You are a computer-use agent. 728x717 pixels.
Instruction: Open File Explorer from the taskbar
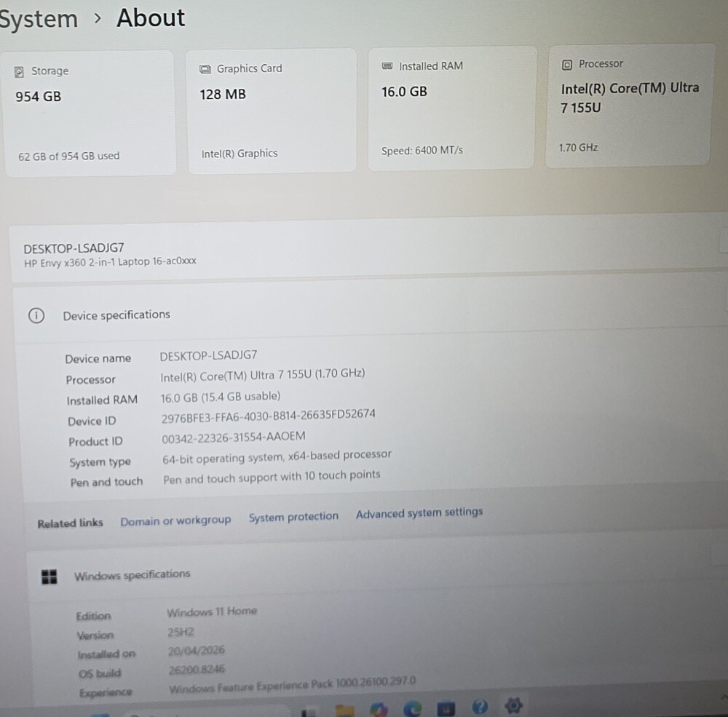(x=345, y=710)
